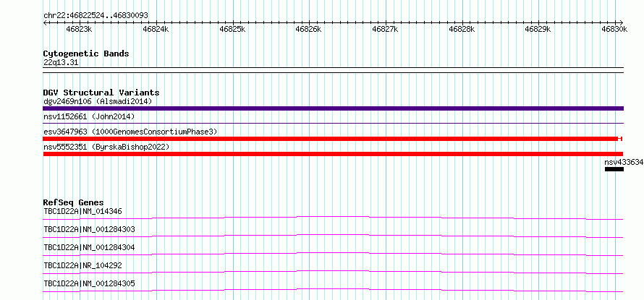644x300 pixels.
Task: Click the 46830k ruler tick label
Action: click(615, 29)
